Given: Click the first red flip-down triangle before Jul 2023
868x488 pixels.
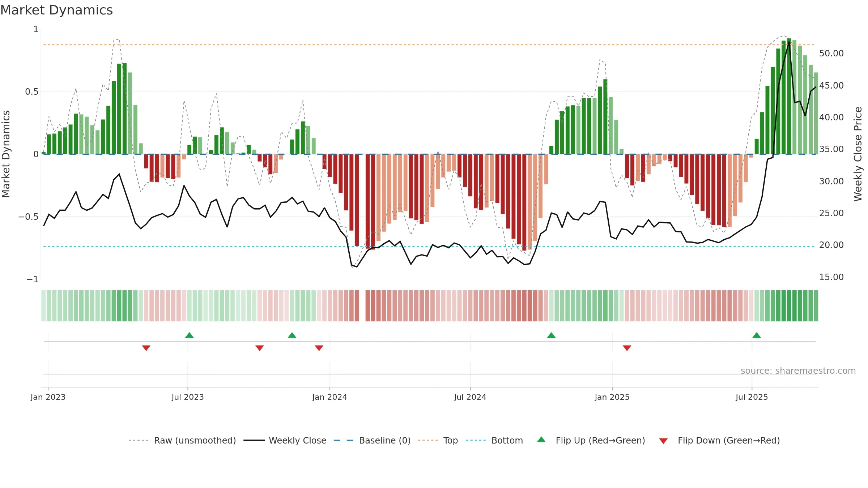Looking at the screenshot, I should pyautogui.click(x=146, y=348).
